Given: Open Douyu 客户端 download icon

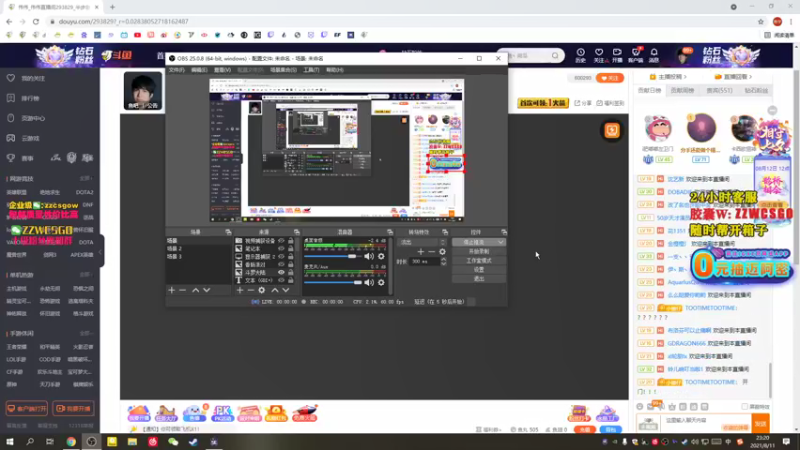Looking at the screenshot, I should click(x=636, y=55).
